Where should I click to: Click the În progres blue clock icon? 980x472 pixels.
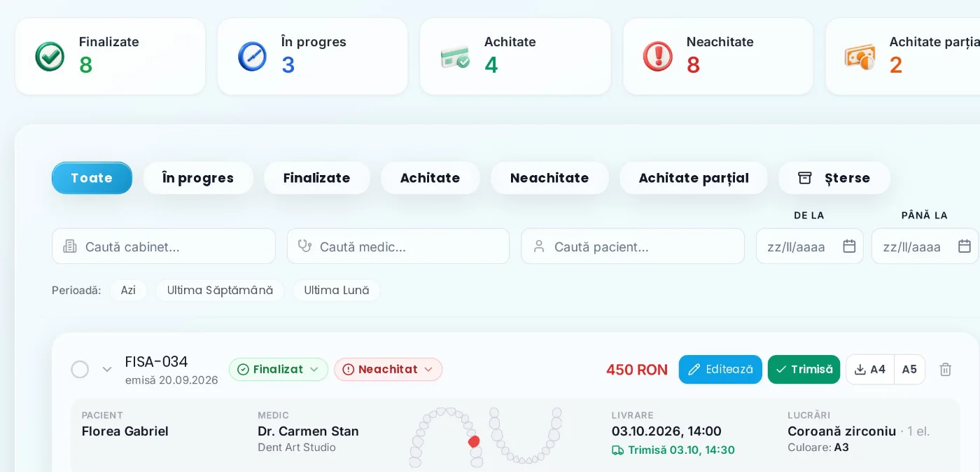pyautogui.click(x=252, y=57)
